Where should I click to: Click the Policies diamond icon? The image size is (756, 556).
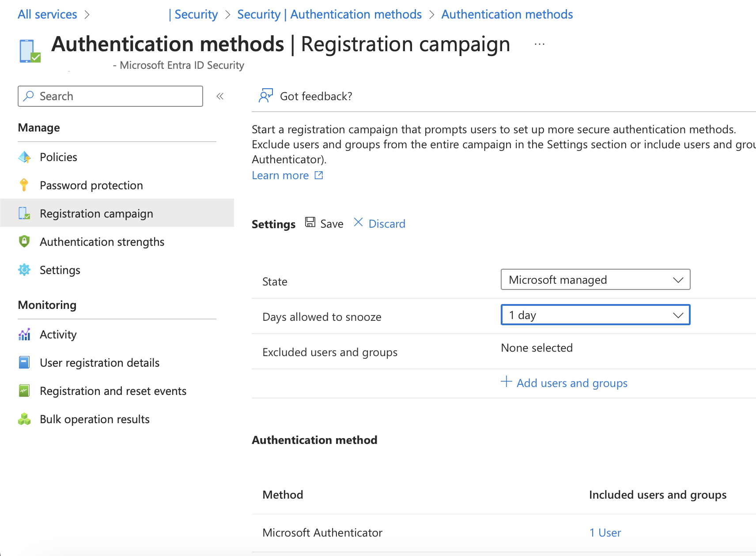24,157
